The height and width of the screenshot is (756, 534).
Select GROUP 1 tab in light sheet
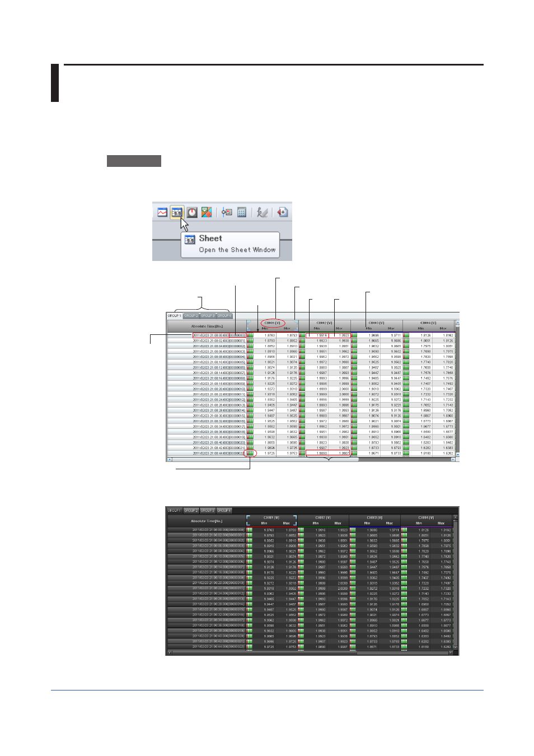point(175,316)
